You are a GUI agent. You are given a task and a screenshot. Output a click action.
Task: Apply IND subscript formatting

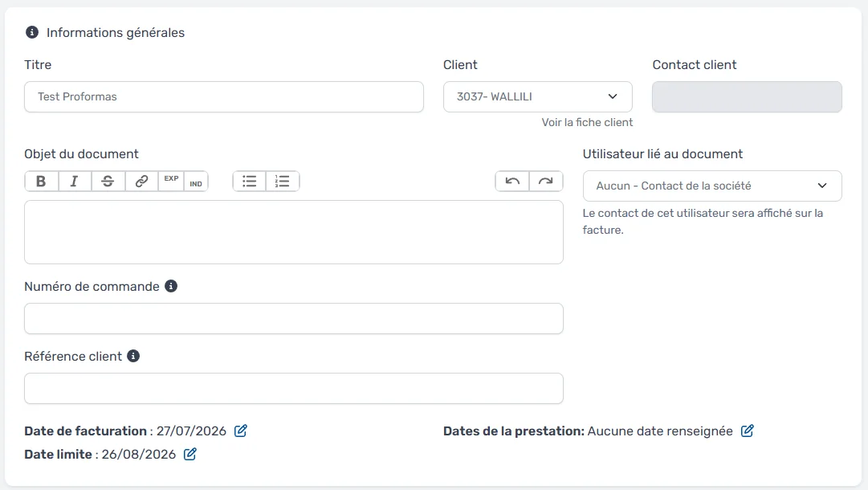[196, 181]
